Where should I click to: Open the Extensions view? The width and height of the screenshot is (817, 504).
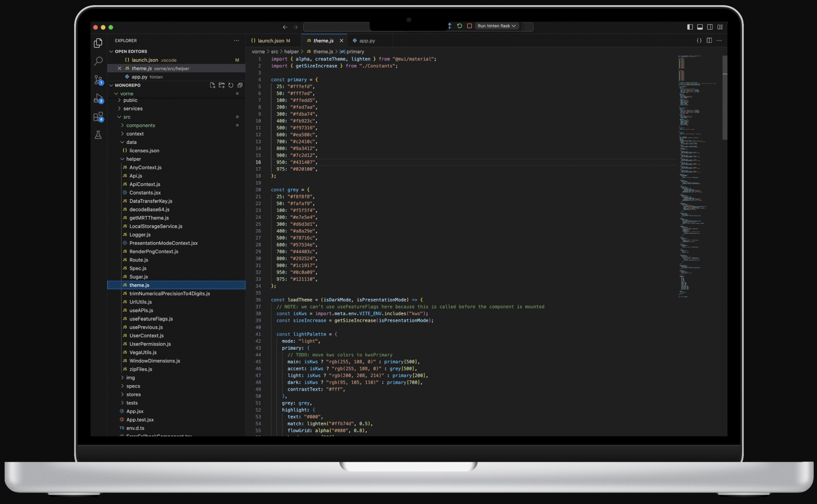coord(98,117)
